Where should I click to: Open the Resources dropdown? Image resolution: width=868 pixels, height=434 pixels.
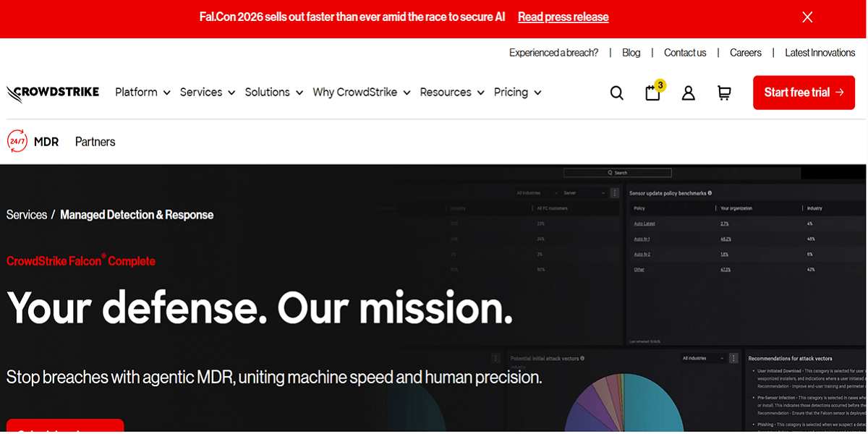452,92
